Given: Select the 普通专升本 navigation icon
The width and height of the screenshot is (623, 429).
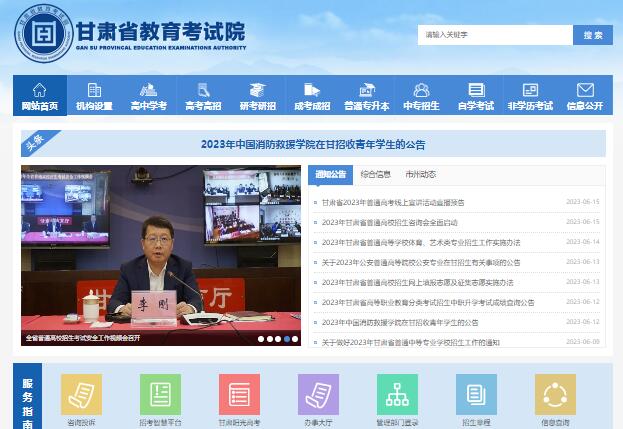Looking at the screenshot, I should (x=367, y=90).
